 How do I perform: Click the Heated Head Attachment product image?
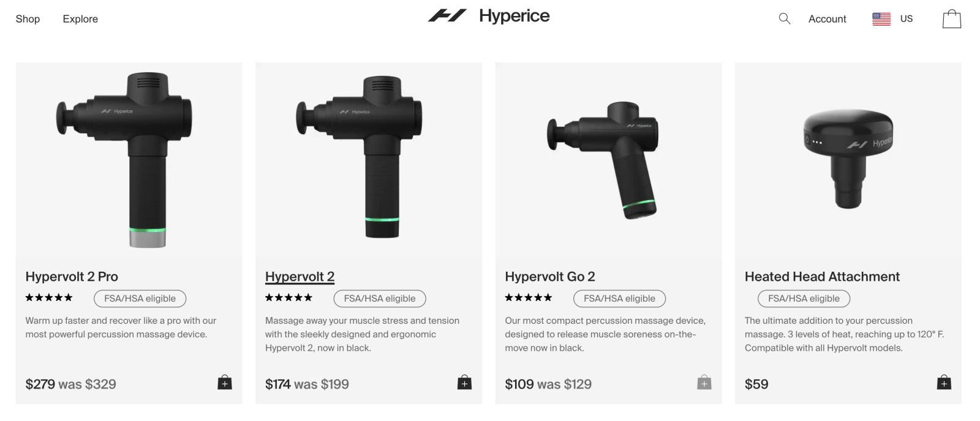point(848,159)
